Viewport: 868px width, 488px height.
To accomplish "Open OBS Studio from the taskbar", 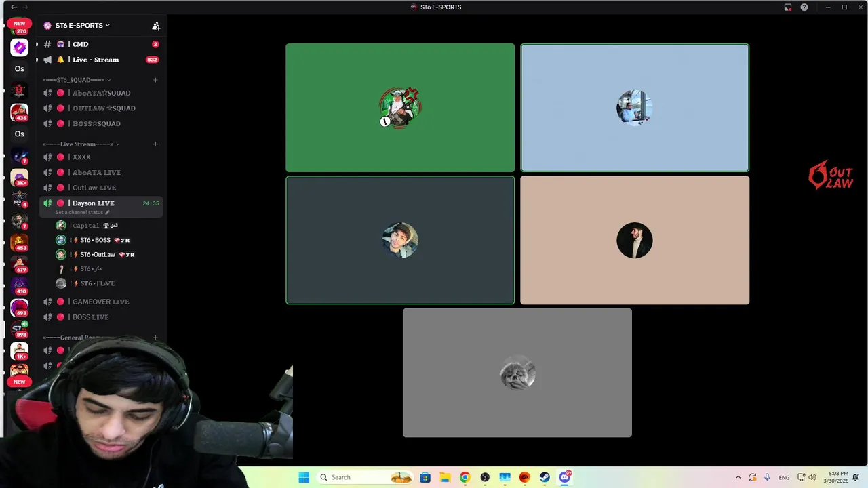I will pos(485,477).
